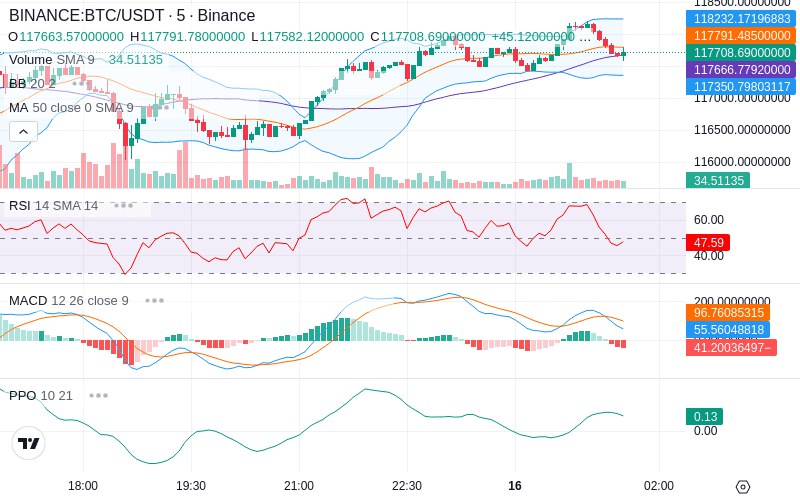Select the PPO 10 21 indicator label
Image resolution: width=800 pixels, height=500 pixels.
click(x=41, y=395)
